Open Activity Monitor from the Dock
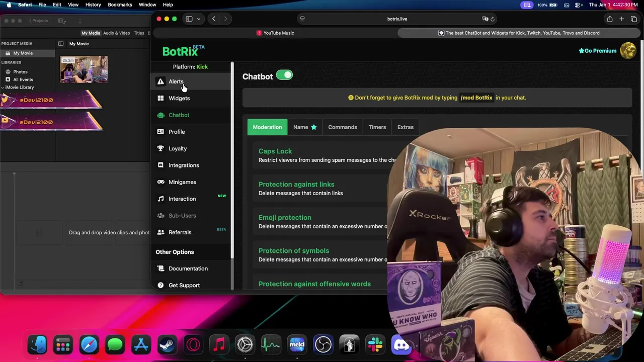Viewport: 644px width, 362px height. point(271,345)
